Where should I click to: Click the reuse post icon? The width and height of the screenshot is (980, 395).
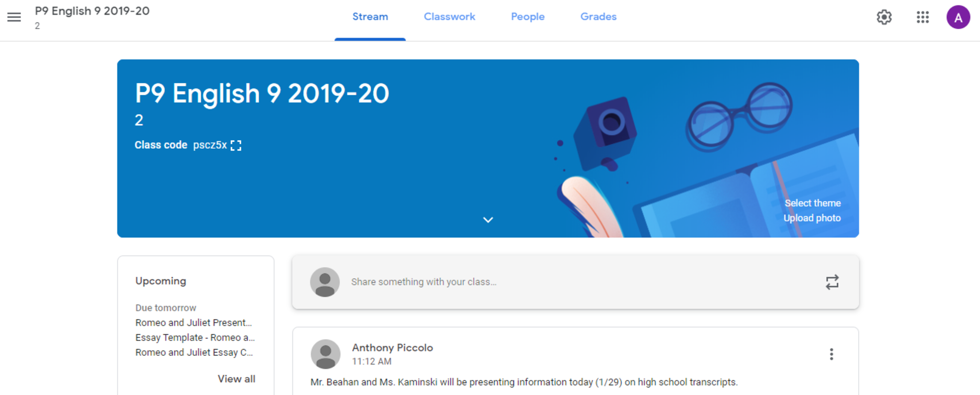[832, 282]
